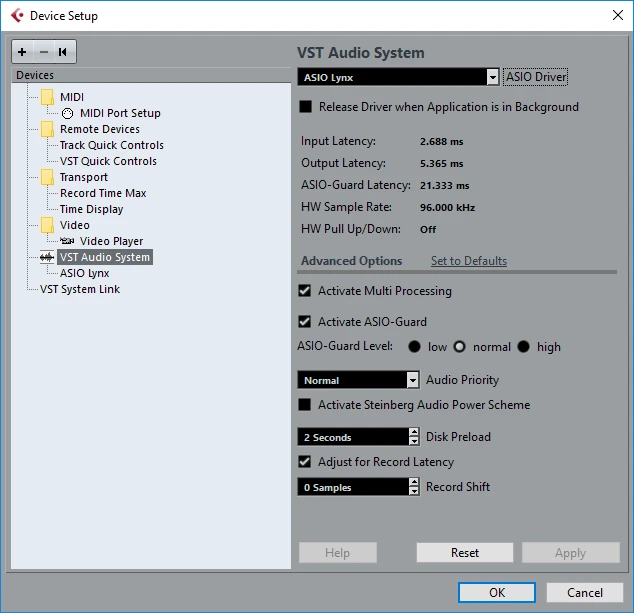The width and height of the screenshot is (634, 613).
Task: Open VST Quick Controls entry
Action: pos(108,161)
